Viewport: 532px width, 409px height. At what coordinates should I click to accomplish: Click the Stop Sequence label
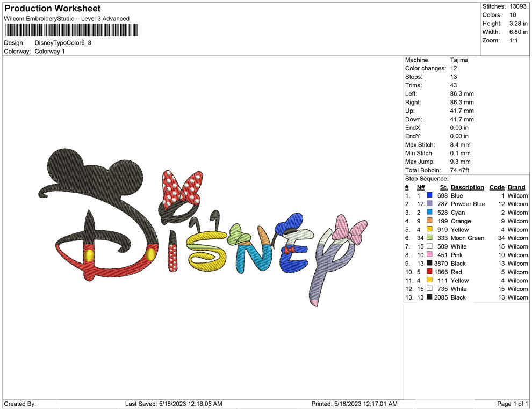pos(427,179)
